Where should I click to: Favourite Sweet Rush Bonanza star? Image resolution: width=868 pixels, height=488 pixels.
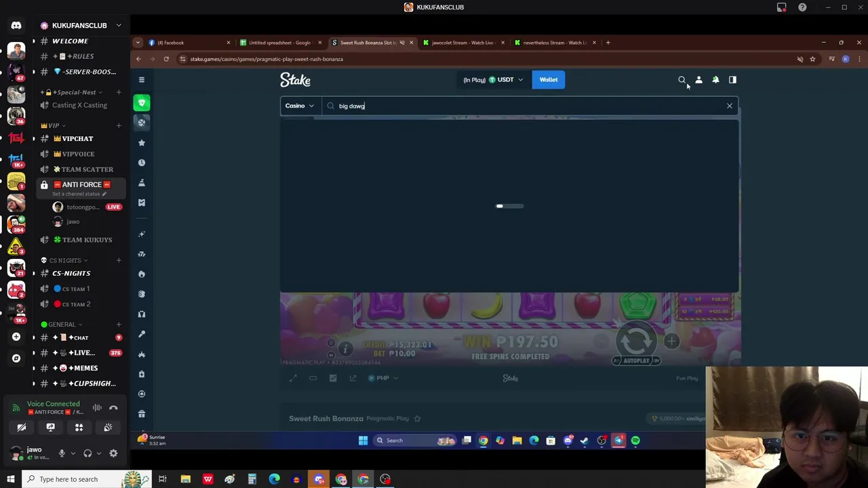(417, 419)
